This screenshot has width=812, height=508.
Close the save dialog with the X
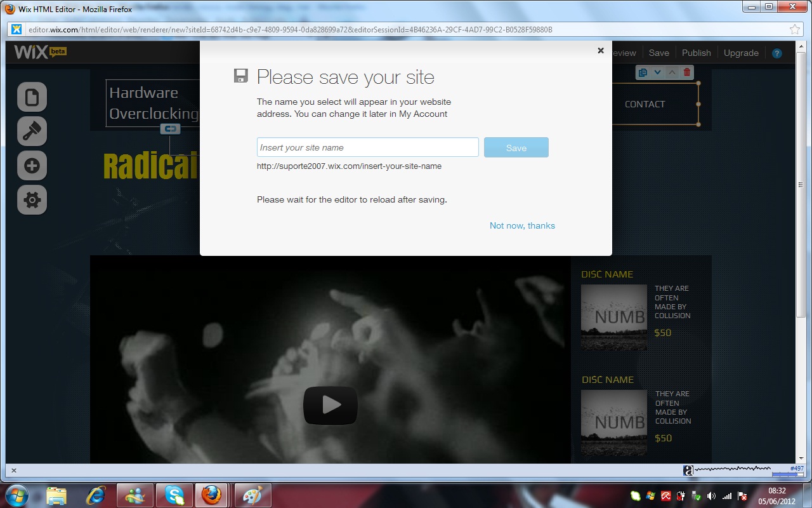pyautogui.click(x=600, y=51)
